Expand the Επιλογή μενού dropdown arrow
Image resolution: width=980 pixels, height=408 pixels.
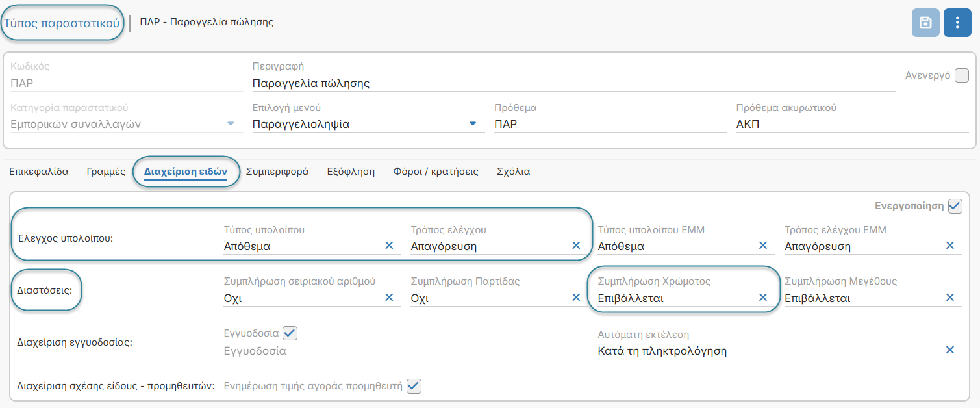click(473, 124)
